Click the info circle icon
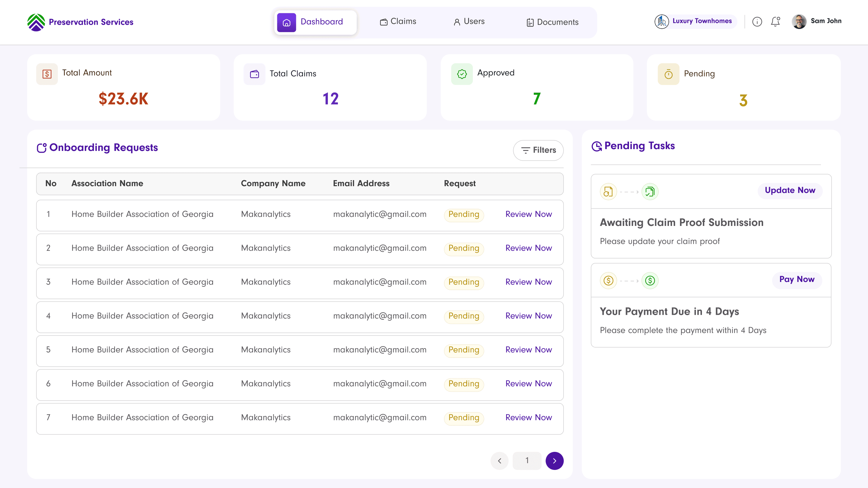Viewport: 868px width, 488px height. click(x=757, y=22)
